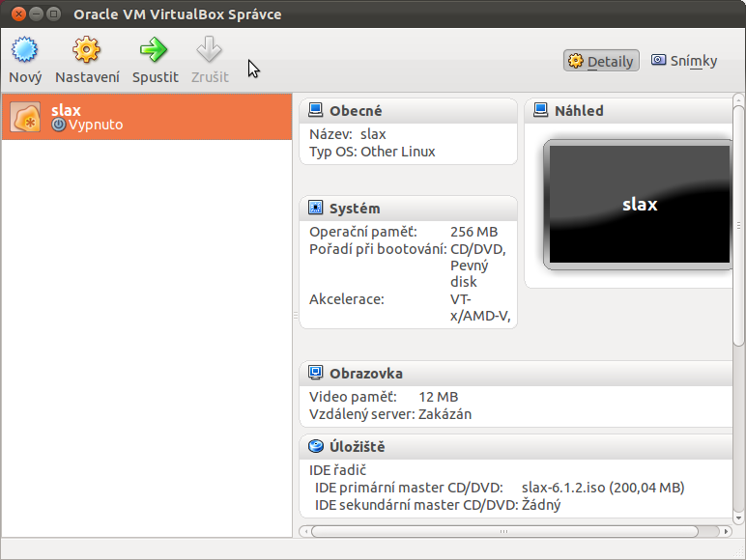This screenshot has height=560, width=746.
Task: Click the Náhled preview icon
Action: 540,110
